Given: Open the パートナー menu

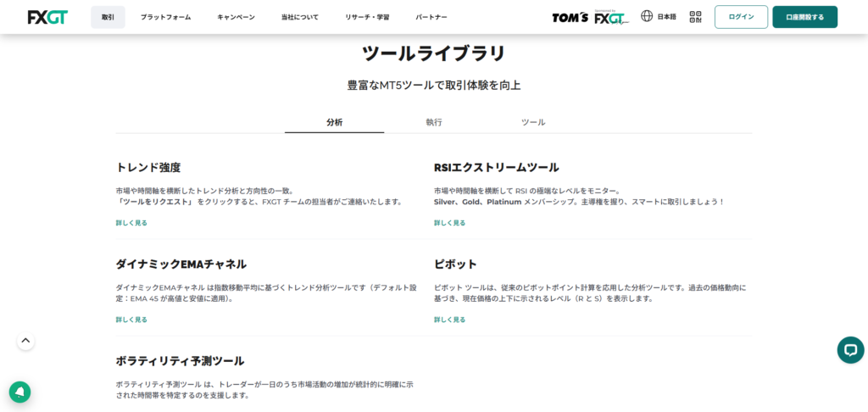Looking at the screenshot, I should click(x=431, y=17).
